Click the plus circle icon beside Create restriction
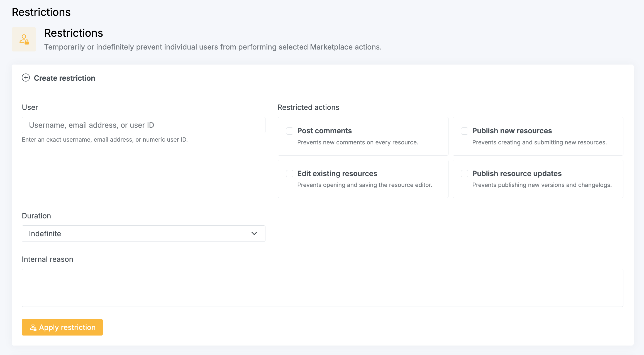Viewport: 644px width, 355px height. (x=26, y=78)
